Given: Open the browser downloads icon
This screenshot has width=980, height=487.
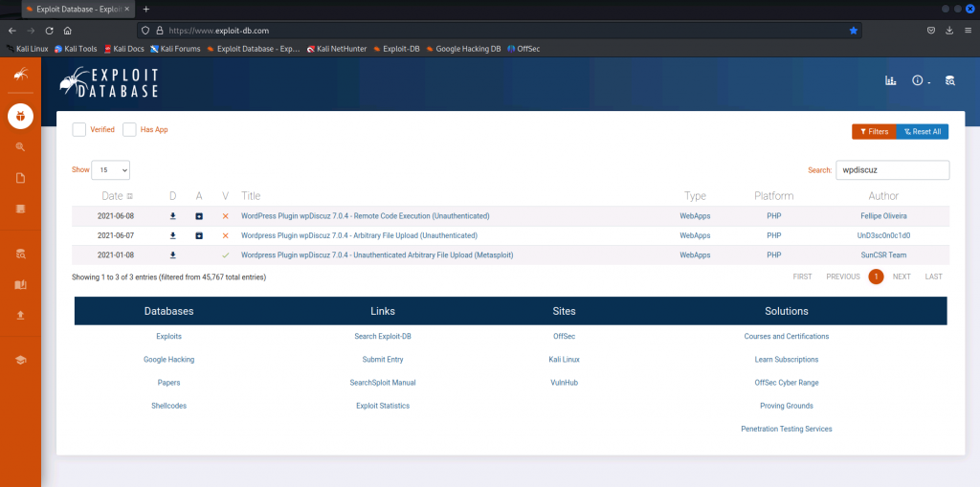Looking at the screenshot, I should (949, 30).
